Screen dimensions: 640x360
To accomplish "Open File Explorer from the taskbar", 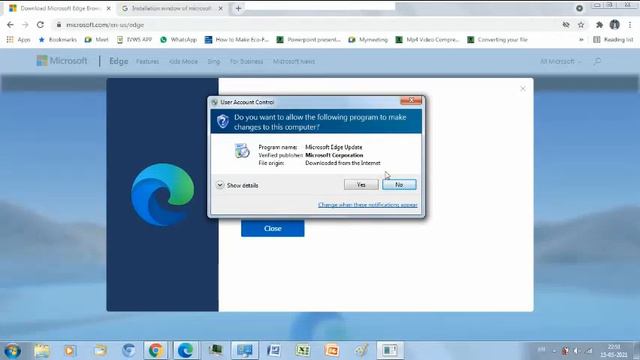I will [42, 351].
